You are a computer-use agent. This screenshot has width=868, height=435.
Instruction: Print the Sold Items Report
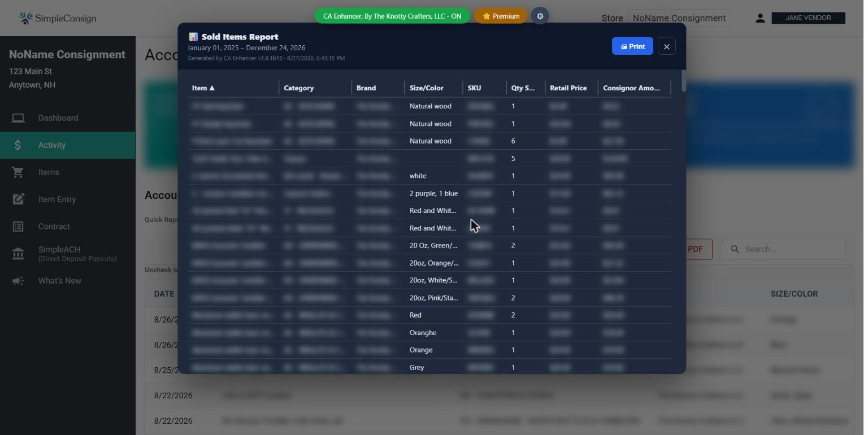632,46
